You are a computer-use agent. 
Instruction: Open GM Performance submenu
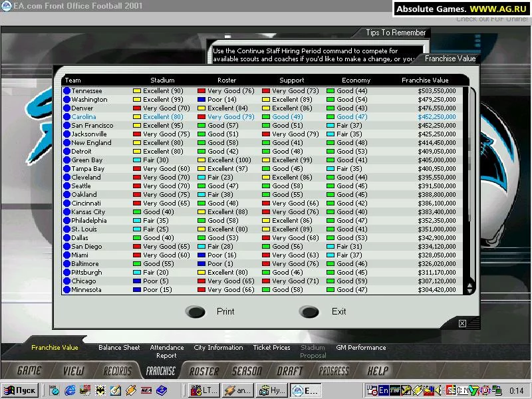tap(361, 347)
